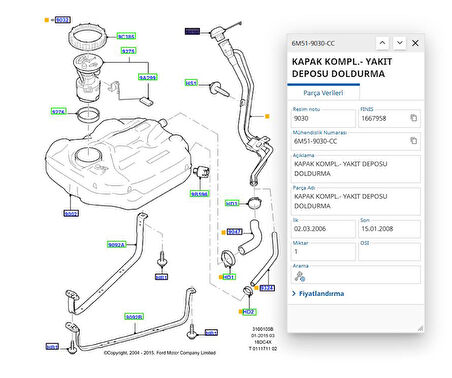Copy the engineering number 6M51-9030-CC
The width and height of the screenshot is (452, 378).
tap(413, 141)
